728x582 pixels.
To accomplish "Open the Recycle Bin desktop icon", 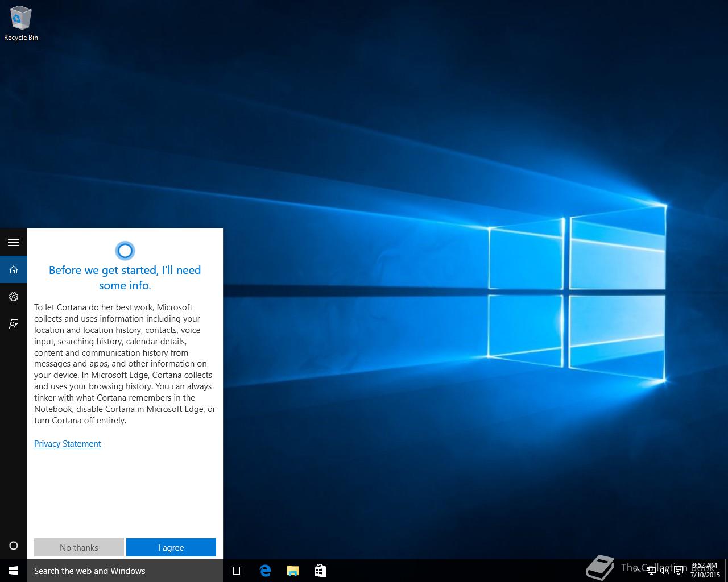I will (21, 23).
